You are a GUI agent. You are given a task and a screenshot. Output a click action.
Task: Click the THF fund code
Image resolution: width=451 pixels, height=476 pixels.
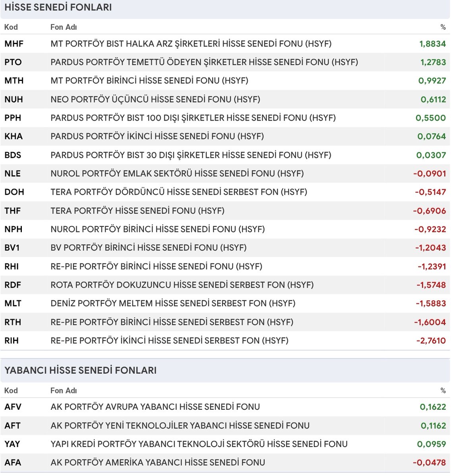(x=12, y=211)
